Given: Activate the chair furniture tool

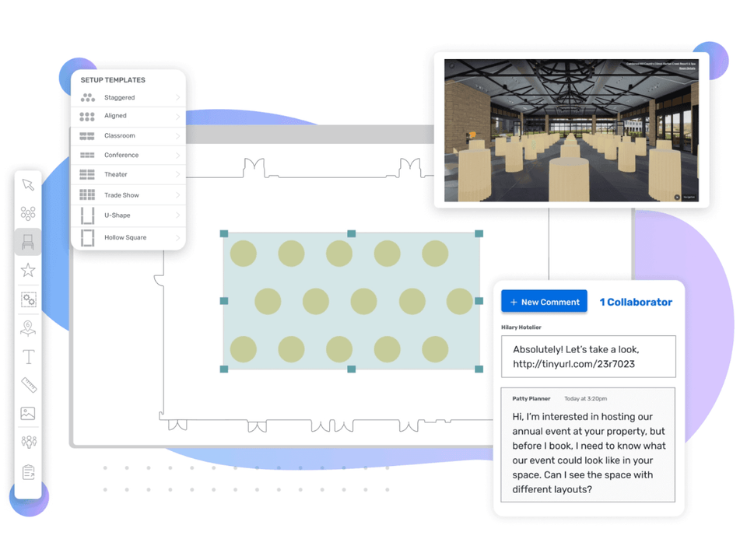Looking at the screenshot, I should pos(28,242).
